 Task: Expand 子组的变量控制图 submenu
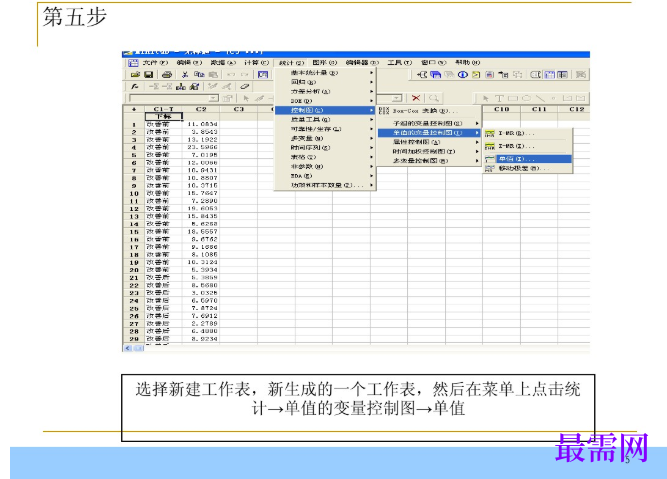pos(429,123)
